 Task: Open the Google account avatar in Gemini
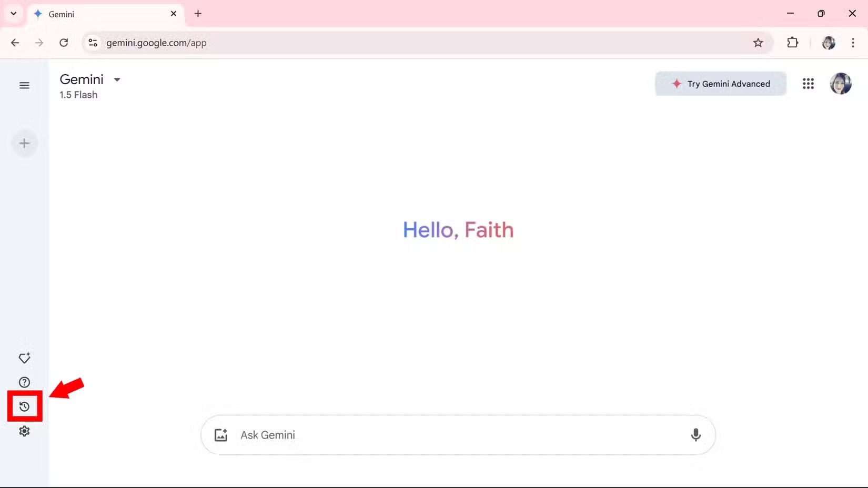pos(841,84)
